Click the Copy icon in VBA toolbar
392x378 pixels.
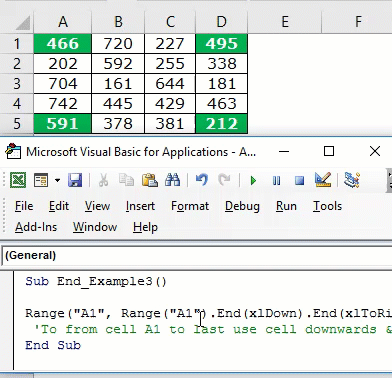pos(127,181)
